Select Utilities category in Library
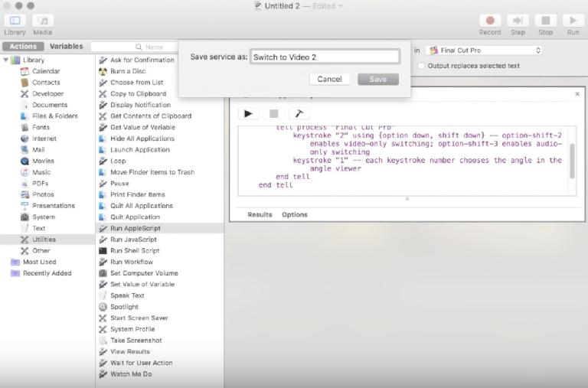 (44, 240)
